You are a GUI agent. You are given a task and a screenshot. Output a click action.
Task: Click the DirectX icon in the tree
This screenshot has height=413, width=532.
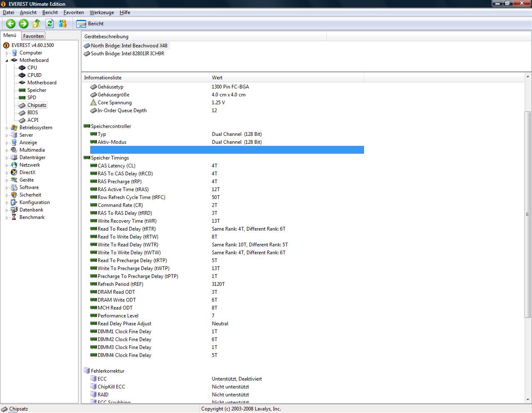14,172
